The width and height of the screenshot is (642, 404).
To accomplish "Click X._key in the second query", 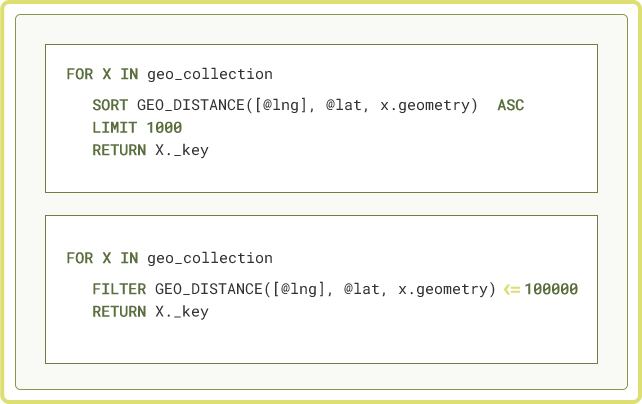I will coord(182,312).
